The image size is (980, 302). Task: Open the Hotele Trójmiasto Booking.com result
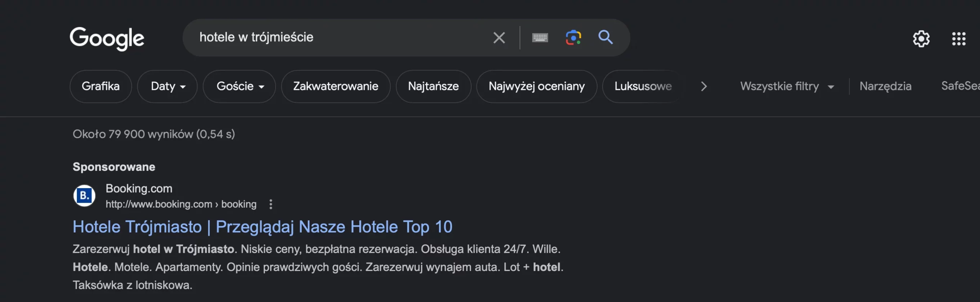click(263, 226)
